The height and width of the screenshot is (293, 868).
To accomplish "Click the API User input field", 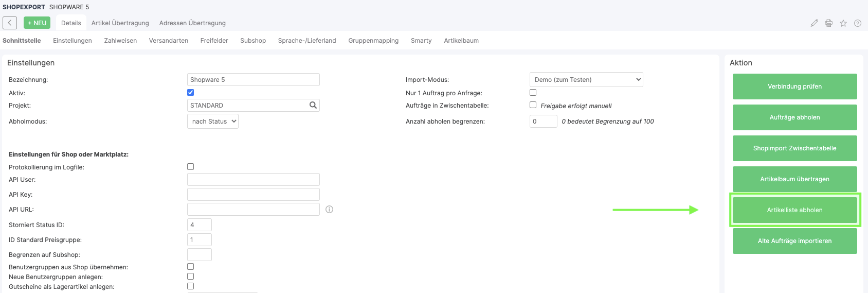I will (254, 180).
